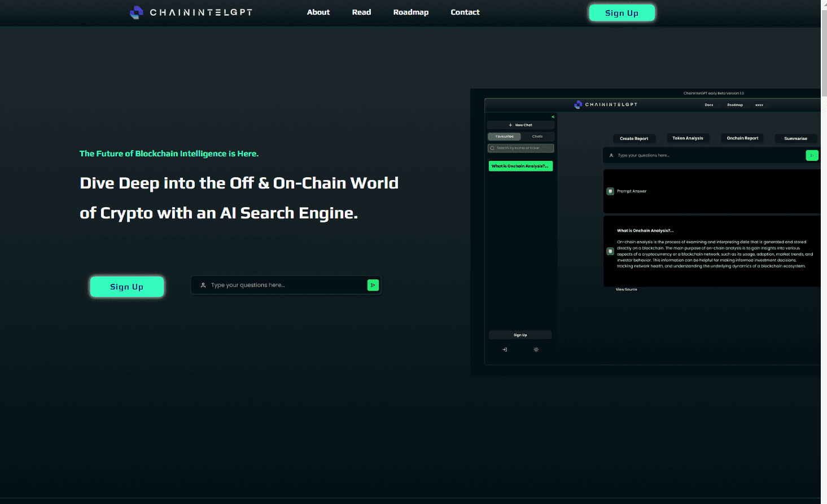
Task: Click the green send icon in the hero question field
Action: tap(373, 285)
